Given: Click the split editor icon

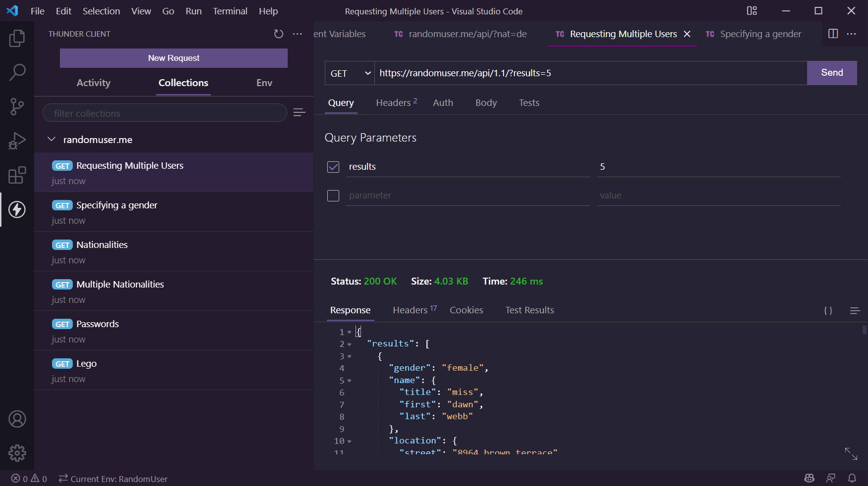Looking at the screenshot, I should click(x=833, y=34).
